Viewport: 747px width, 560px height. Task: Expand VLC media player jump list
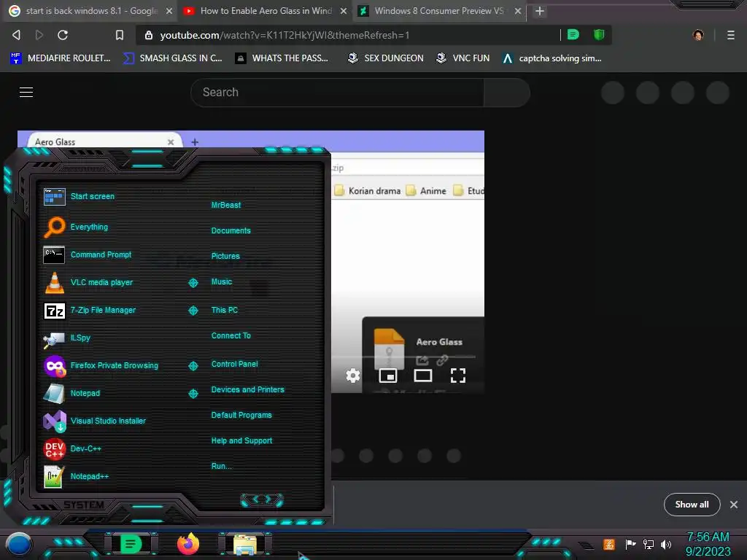pyautogui.click(x=193, y=283)
